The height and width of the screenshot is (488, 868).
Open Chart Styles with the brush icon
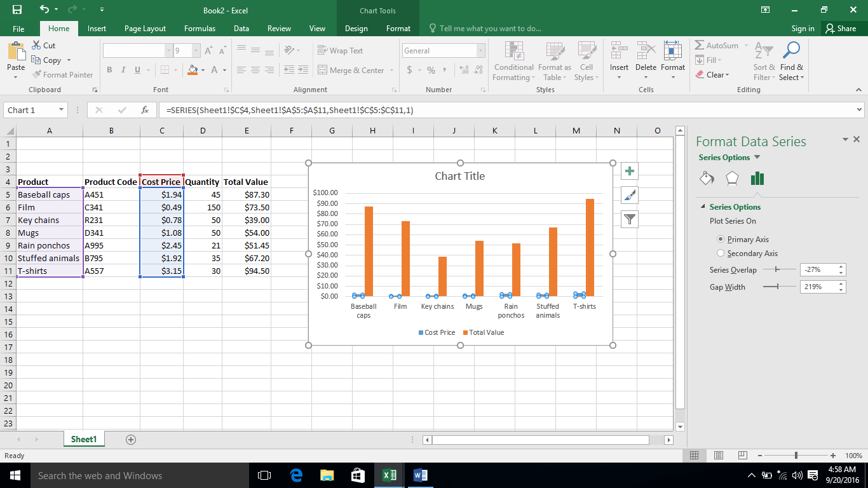[x=629, y=195]
